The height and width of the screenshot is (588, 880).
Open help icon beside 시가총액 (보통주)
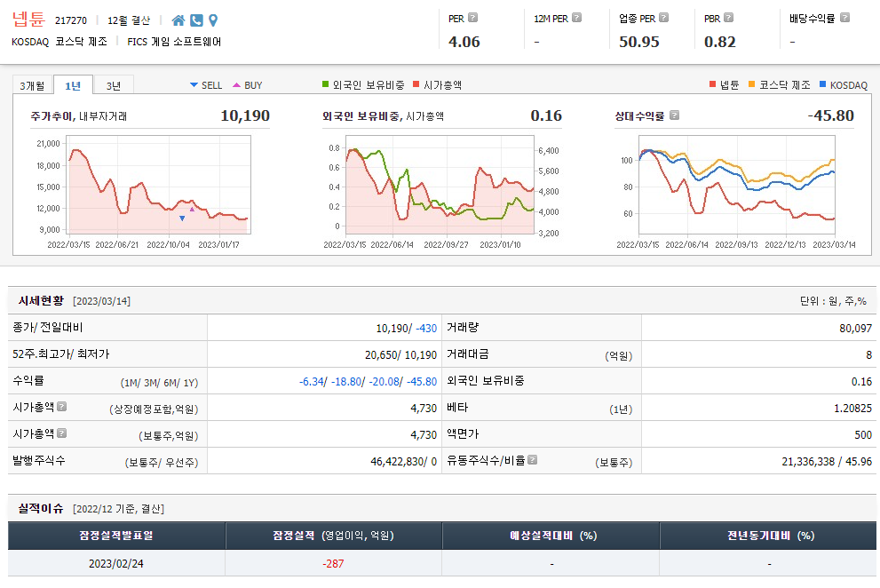pos(62,433)
